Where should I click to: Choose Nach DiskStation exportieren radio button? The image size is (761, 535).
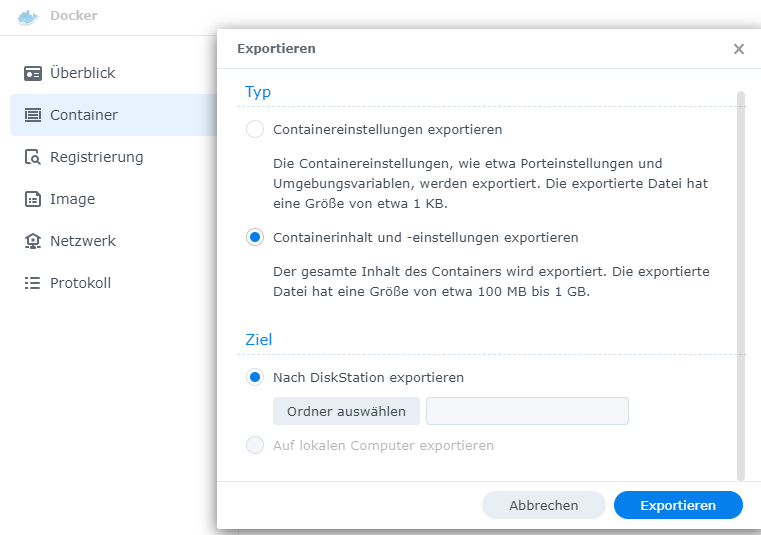coord(255,377)
